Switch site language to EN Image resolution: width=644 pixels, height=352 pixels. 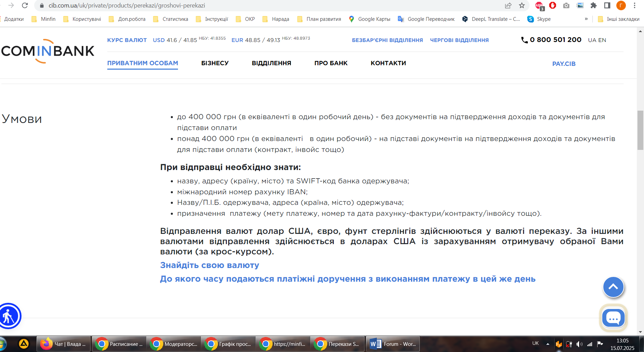pyautogui.click(x=602, y=40)
